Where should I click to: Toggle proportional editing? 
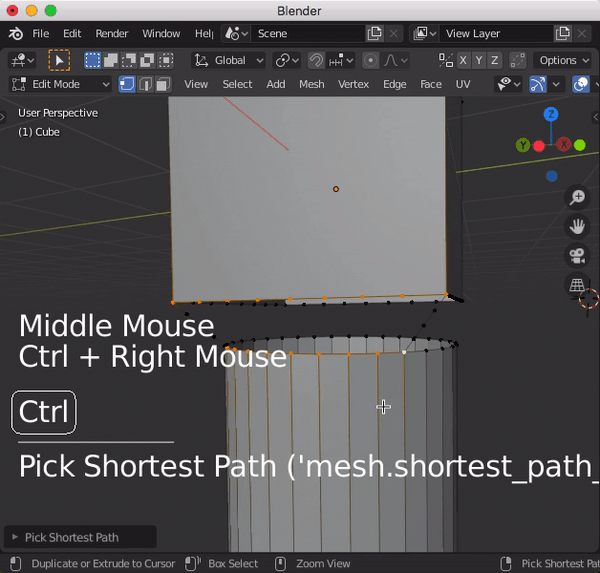370,60
